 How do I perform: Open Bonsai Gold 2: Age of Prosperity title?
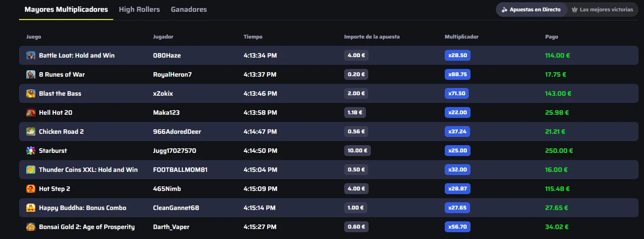coord(87,227)
